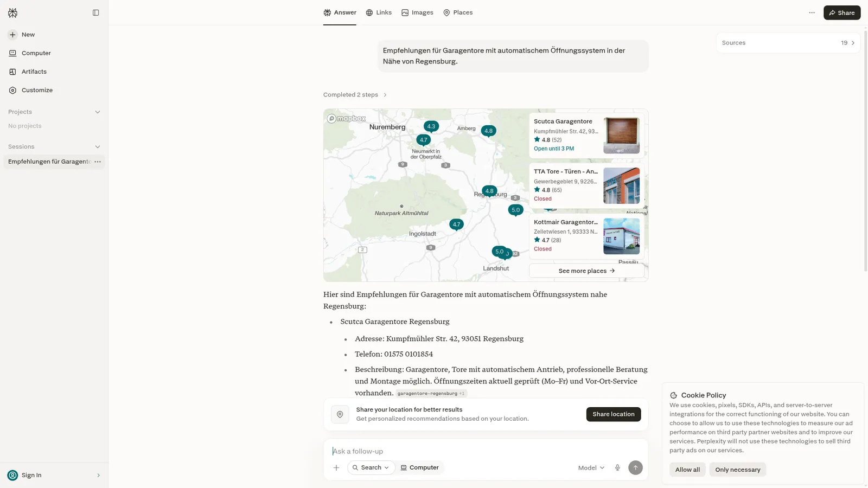
Task: Click the plus attach icon in composer
Action: (x=336, y=467)
